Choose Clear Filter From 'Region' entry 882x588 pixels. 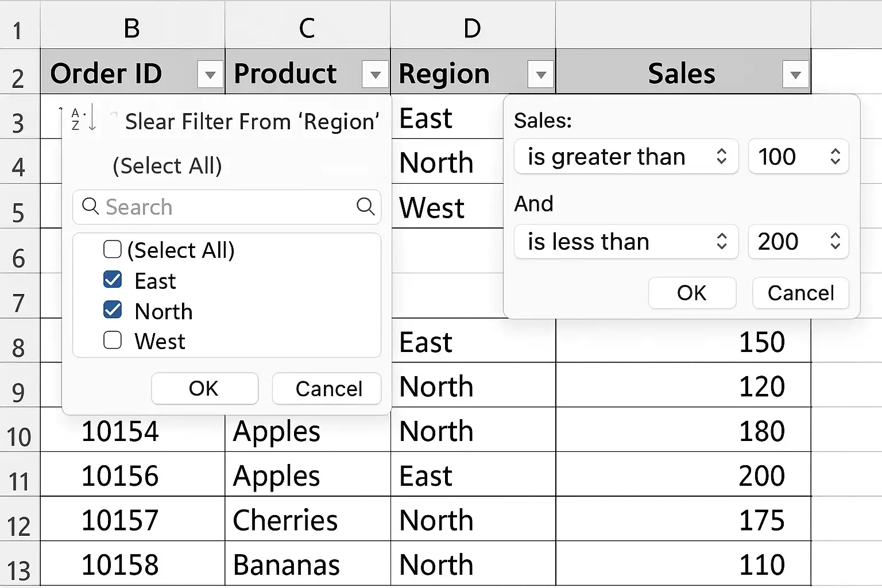[252, 122]
